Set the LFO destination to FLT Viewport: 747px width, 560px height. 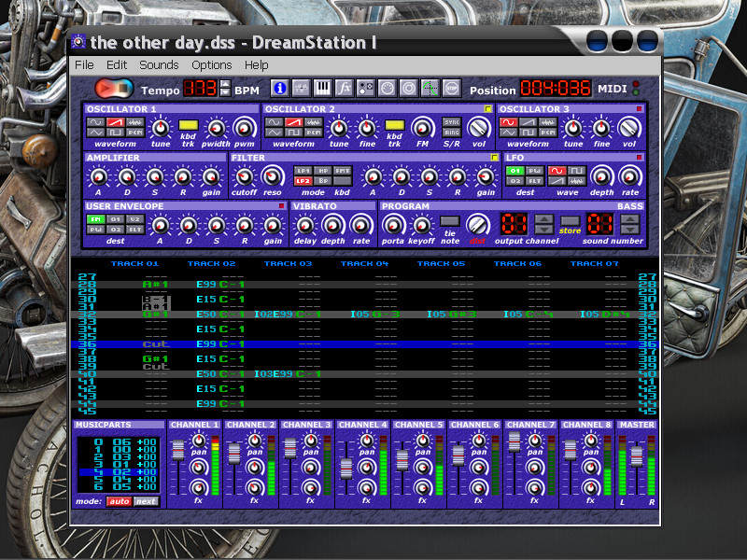[x=534, y=181]
